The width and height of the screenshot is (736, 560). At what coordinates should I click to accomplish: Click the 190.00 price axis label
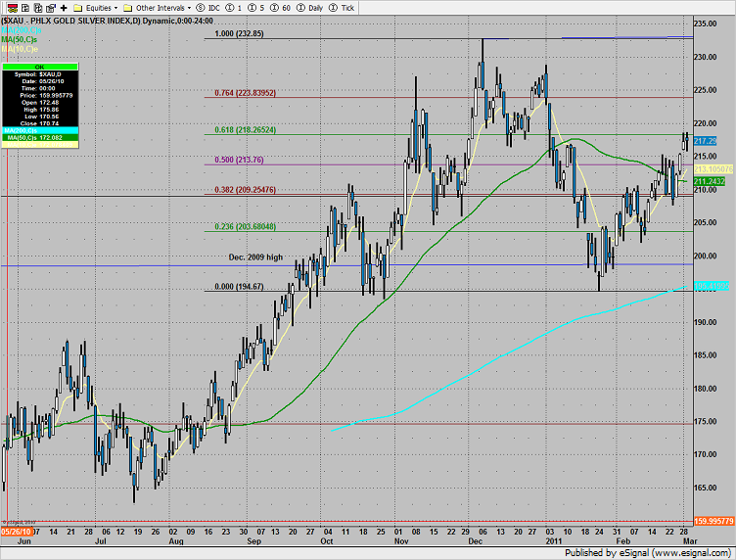tap(706, 322)
